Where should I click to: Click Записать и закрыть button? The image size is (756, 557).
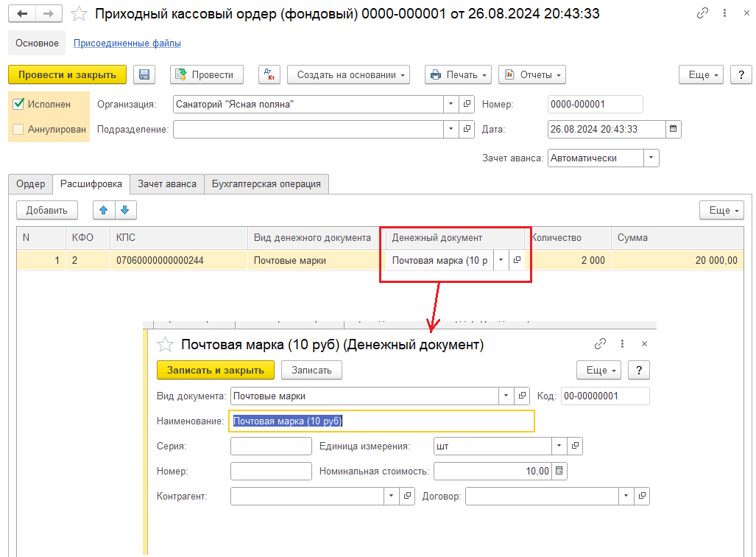216,370
